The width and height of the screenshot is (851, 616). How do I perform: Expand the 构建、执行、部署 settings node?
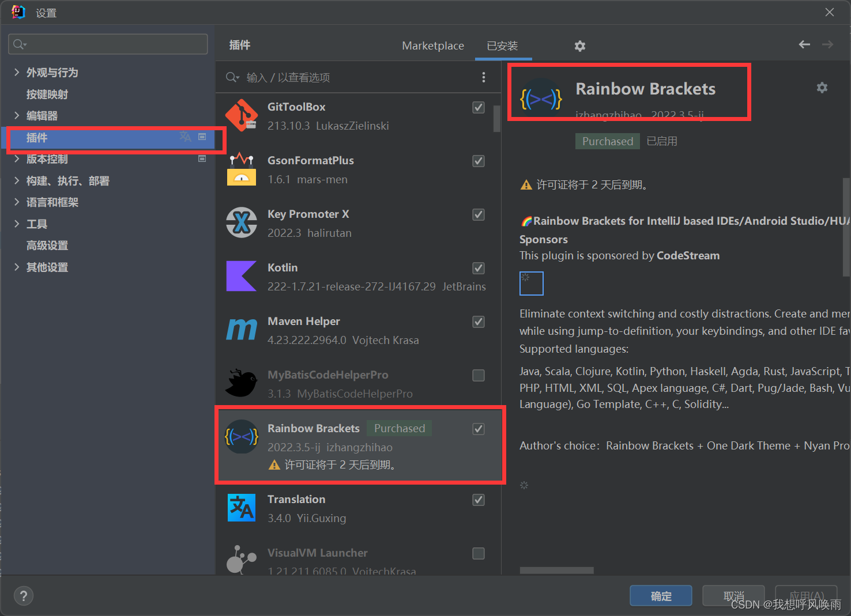[x=17, y=180]
